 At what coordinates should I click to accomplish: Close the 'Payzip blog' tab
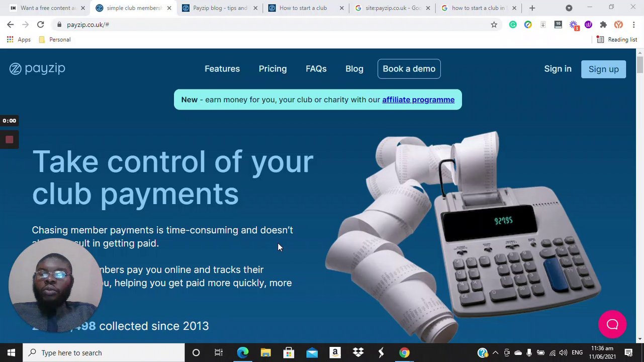(256, 8)
